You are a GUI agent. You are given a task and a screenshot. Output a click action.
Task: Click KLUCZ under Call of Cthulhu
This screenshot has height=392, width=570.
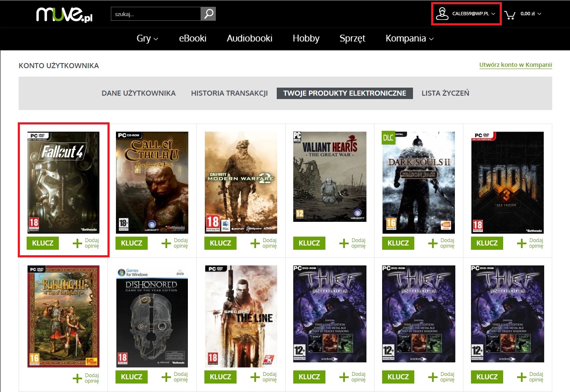pos(132,243)
